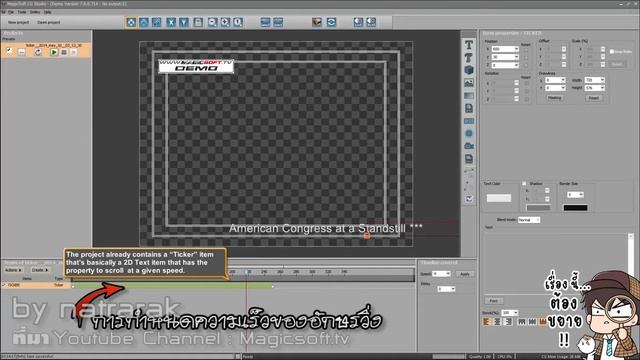Click the gray Shadow color swatch

coord(538,208)
